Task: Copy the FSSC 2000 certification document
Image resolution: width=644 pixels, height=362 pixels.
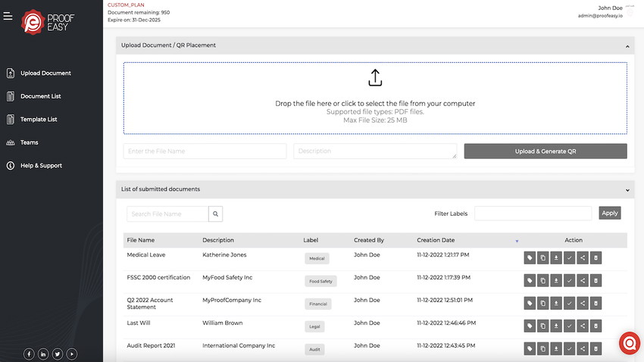Action: (x=543, y=280)
